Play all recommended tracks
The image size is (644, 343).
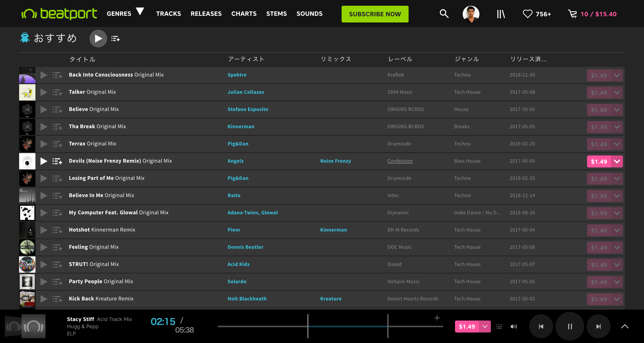coord(98,39)
